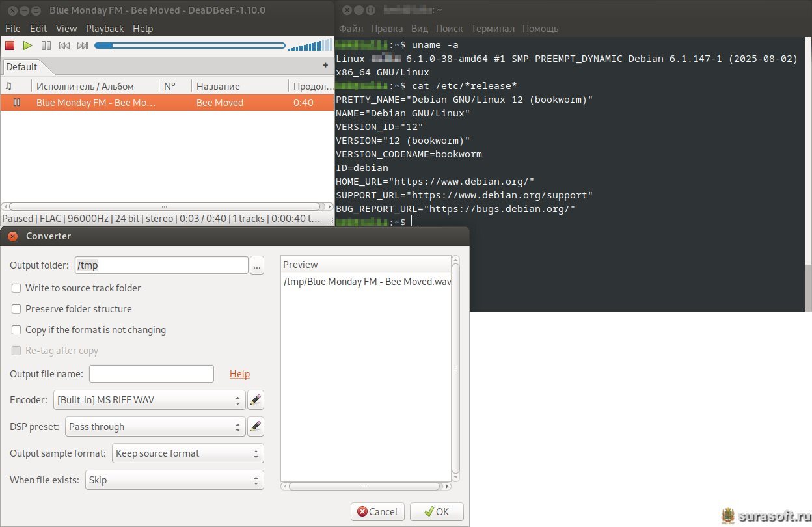
Task: Check Copy if the format is not changing
Action: pos(17,330)
